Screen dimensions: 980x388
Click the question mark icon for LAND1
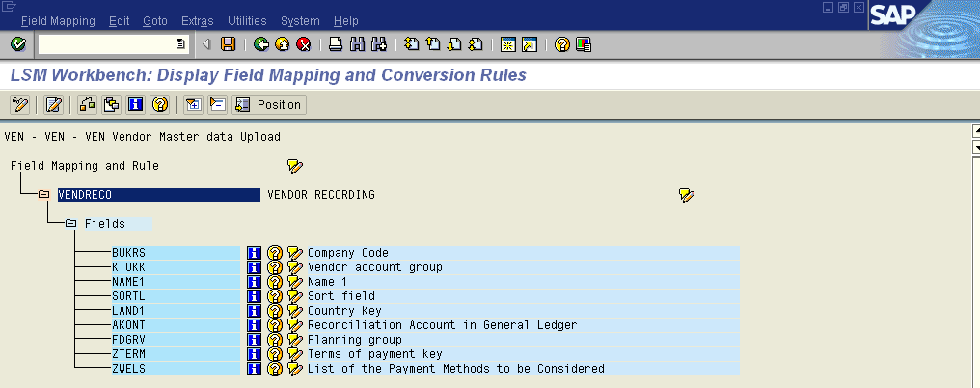click(274, 311)
